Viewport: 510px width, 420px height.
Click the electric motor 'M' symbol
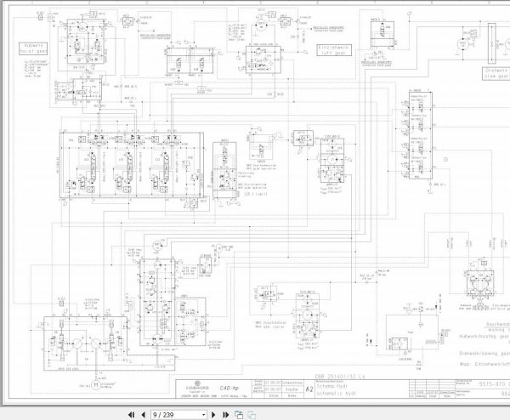point(96,385)
